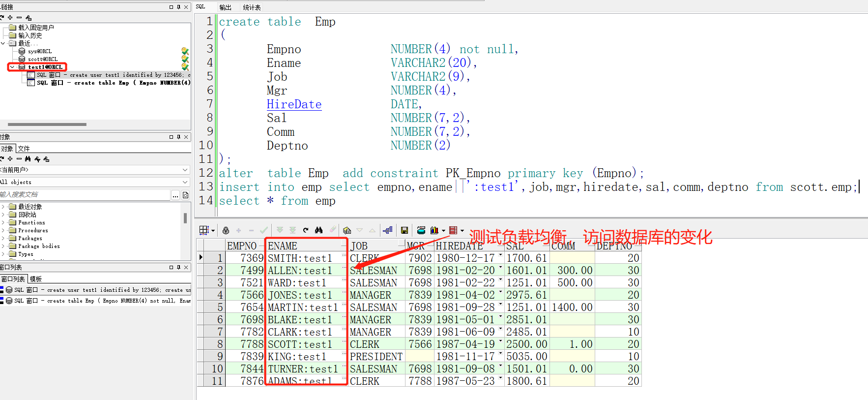Click the export query results icon

[421, 230]
